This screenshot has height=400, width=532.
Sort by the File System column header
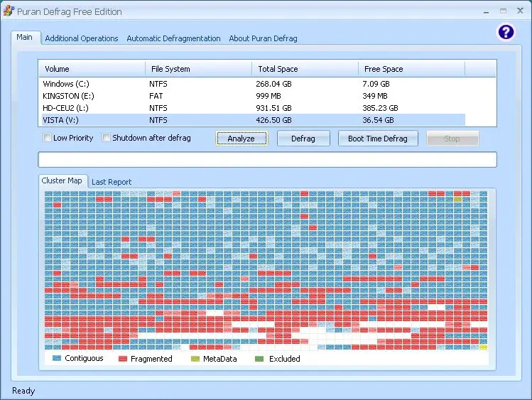[x=198, y=69]
